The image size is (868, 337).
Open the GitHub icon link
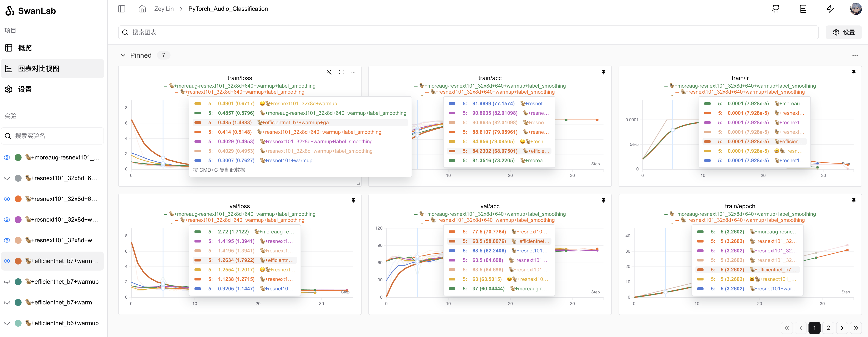pyautogui.click(x=776, y=9)
